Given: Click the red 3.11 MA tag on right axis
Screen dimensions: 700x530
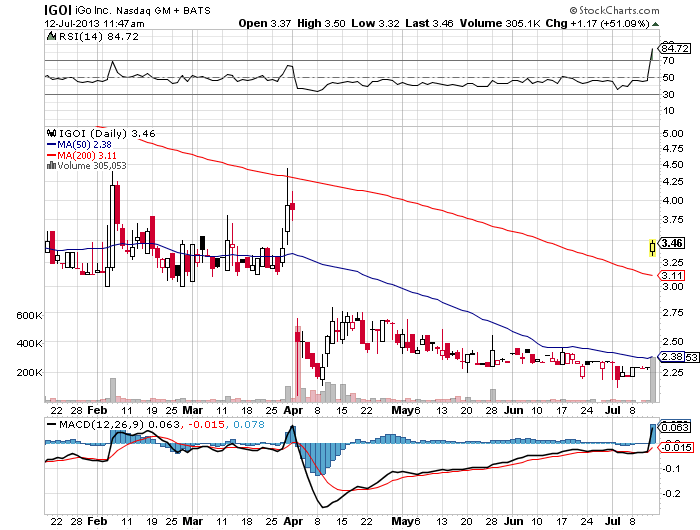Looking at the screenshot, I should point(671,275).
